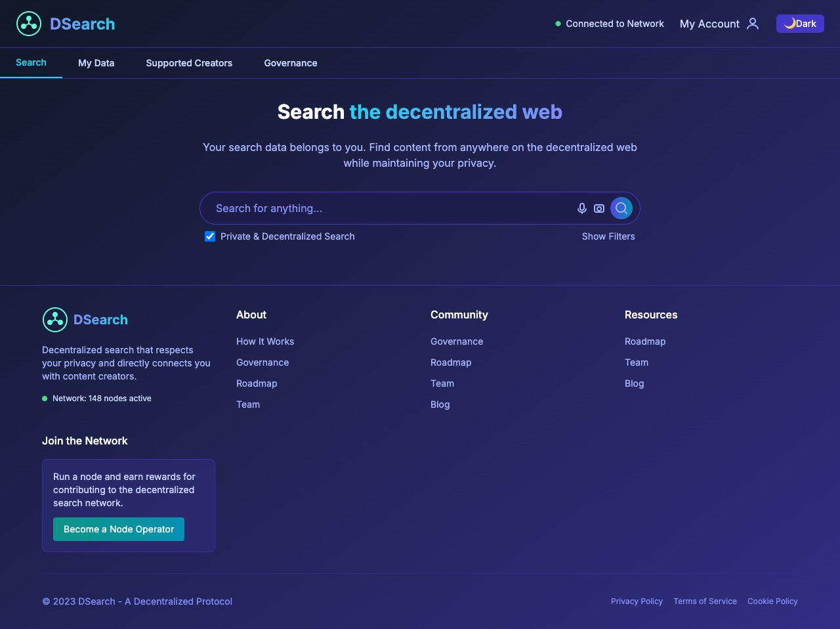This screenshot has height=629, width=840.
Task: Open image search via the camera icon
Action: [599, 208]
